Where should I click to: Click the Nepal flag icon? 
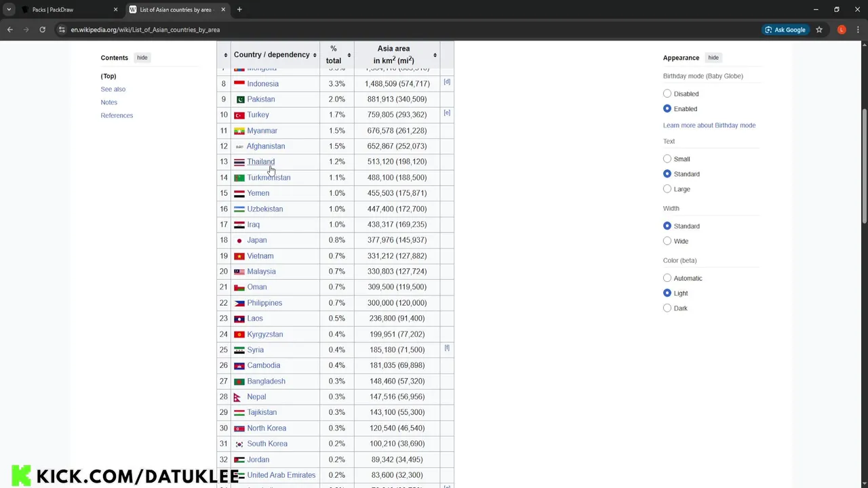coord(237,397)
